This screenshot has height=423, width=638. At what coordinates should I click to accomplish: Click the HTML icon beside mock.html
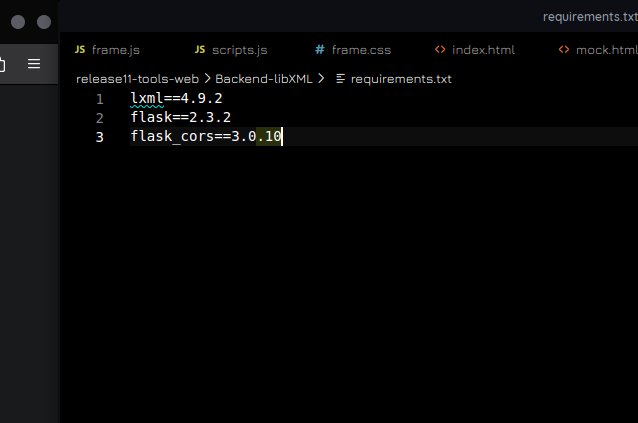click(564, 49)
